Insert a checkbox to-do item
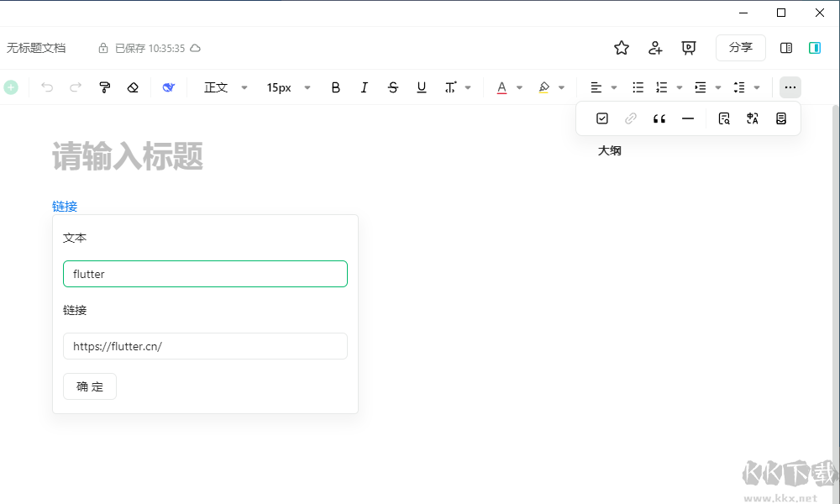This screenshot has width=840, height=504. 602,118
